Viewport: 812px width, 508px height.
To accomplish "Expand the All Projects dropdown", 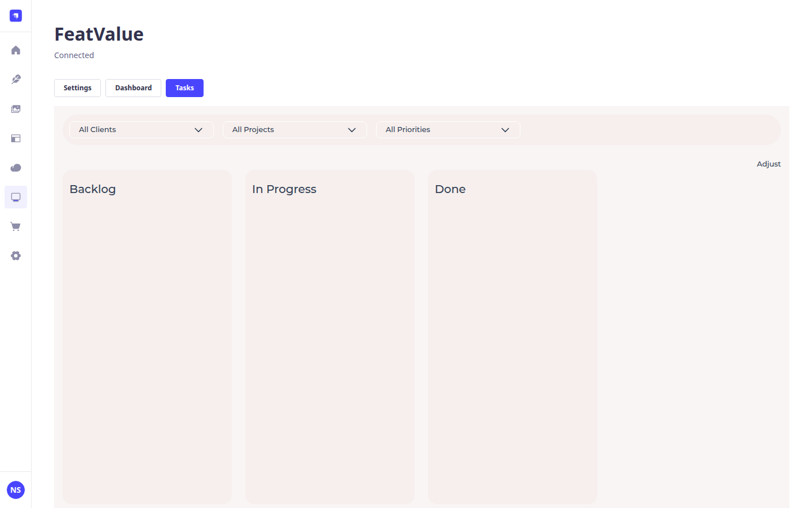I will (295, 130).
